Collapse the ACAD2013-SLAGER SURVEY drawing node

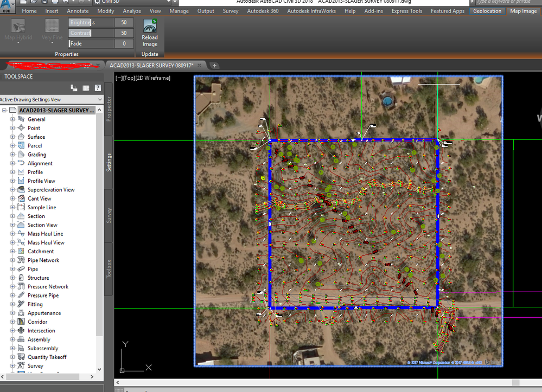point(4,110)
